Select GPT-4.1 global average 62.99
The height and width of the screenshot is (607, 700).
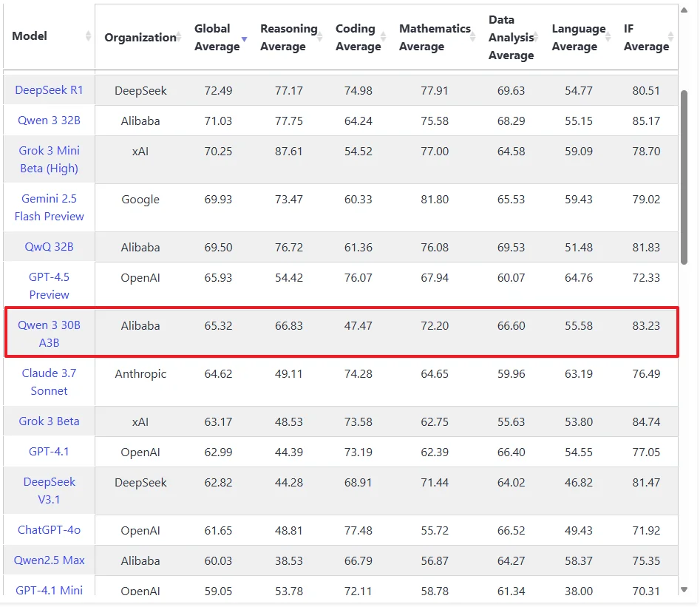pos(218,452)
